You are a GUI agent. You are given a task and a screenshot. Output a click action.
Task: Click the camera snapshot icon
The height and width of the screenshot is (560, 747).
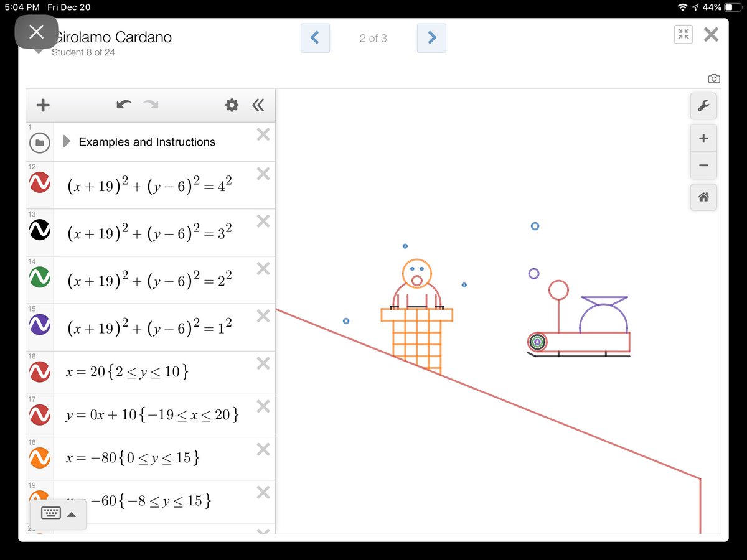click(x=713, y=78)
